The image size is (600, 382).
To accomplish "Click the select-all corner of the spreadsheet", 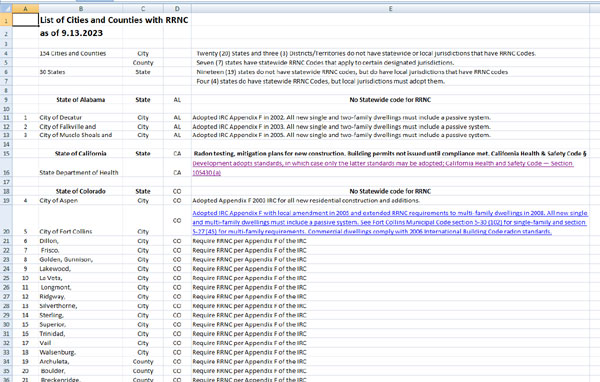I will tap(6, 8).
